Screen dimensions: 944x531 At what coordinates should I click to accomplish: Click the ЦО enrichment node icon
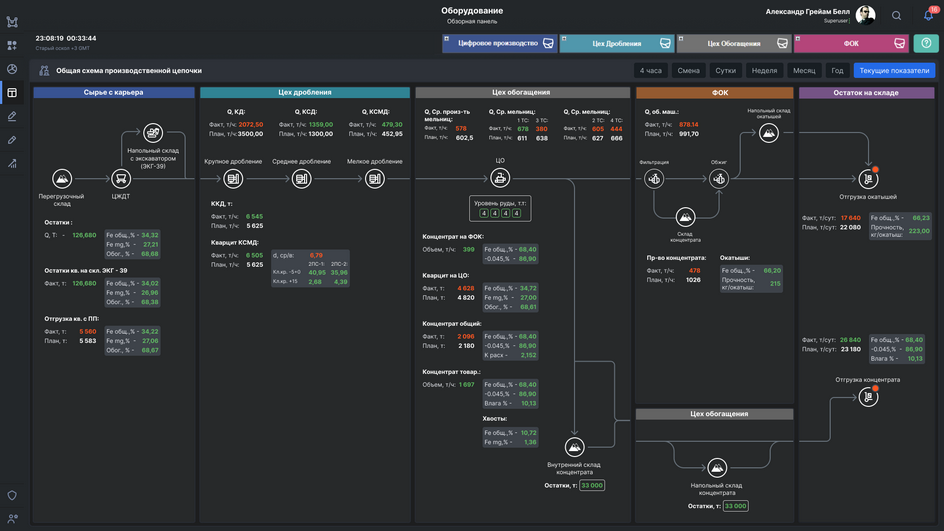coord(500,178)
